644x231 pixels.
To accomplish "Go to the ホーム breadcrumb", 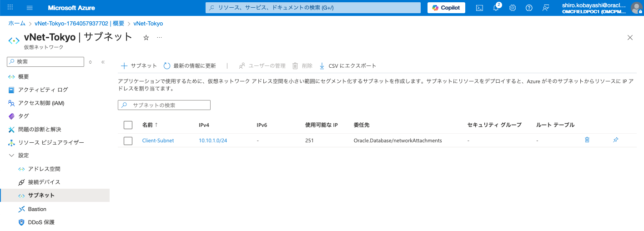I will pos(17,23).
